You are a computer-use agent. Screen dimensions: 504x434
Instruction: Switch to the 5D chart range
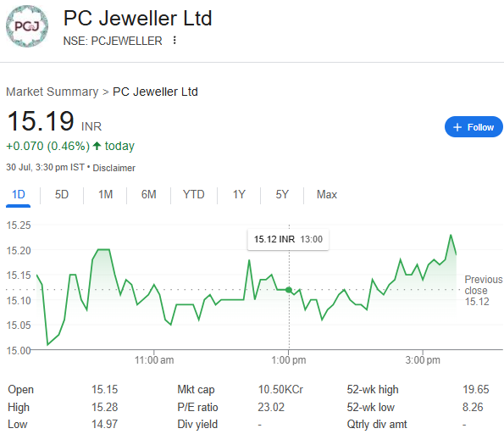point(62,195)
